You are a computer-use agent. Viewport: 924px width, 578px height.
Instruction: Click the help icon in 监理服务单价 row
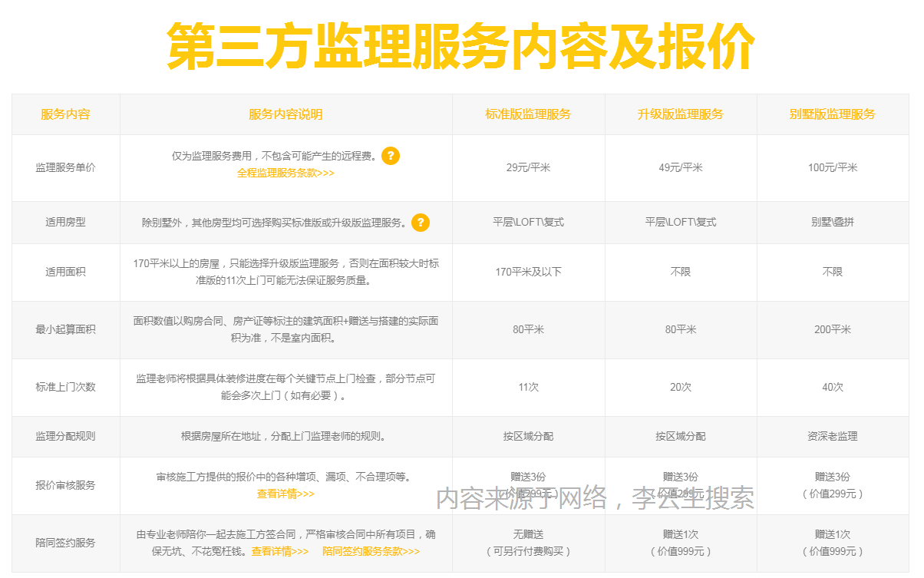point(391,156)
